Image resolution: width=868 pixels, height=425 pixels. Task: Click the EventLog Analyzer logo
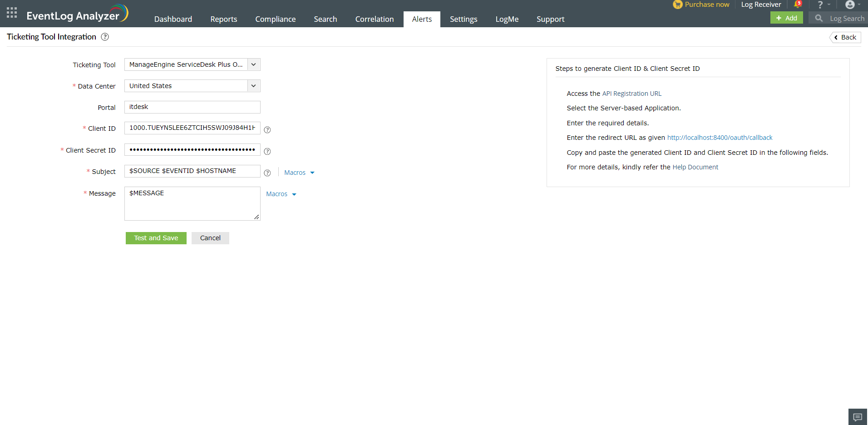pos(78,14)
